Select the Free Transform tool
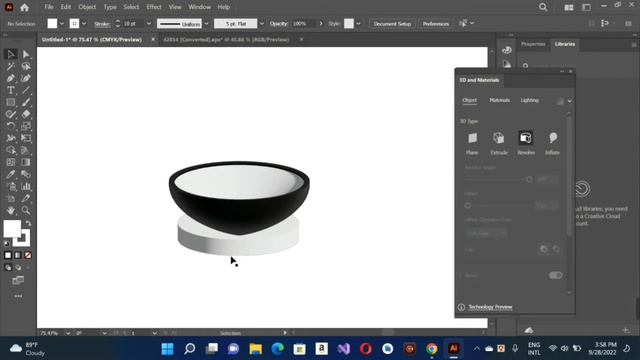 point(26,138)
